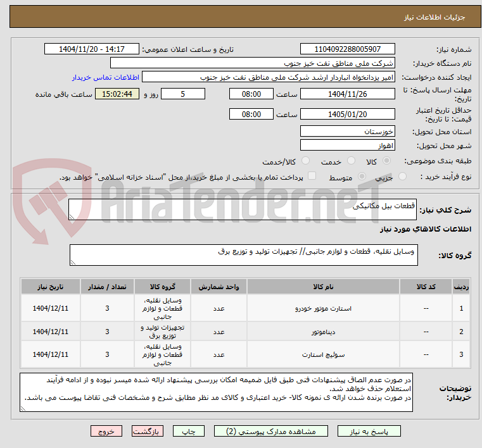Click buyer name field شرکت ملی مناطق نفت خیز جنوب
The height and width of the screenshot is (448, 482).
tap(252, 63)
